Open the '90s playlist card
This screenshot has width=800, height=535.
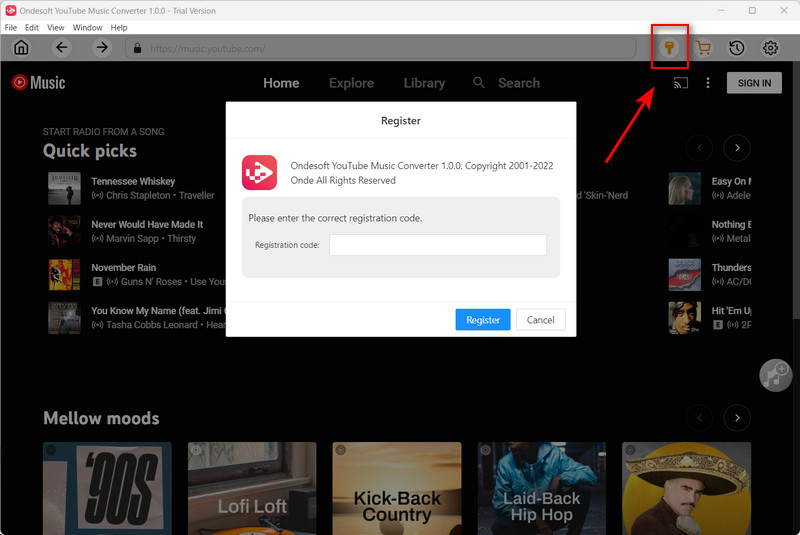[x=107, y=488]
